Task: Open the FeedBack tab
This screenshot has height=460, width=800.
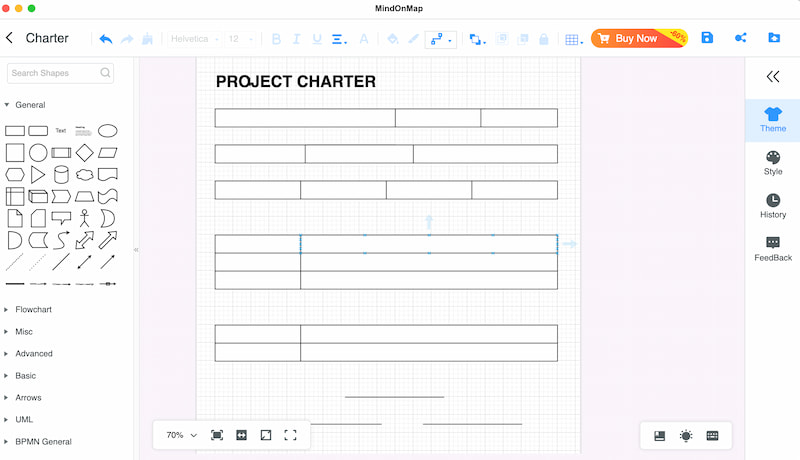Action: click(773, 249)
